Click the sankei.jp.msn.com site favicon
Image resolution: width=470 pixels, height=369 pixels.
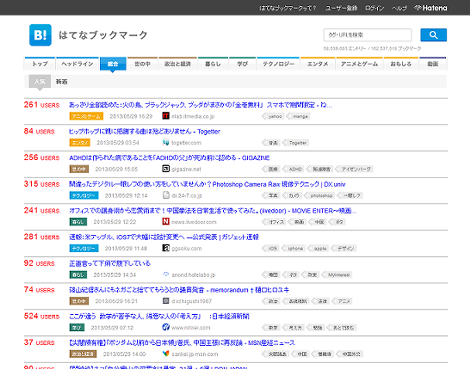click(166, 353)
